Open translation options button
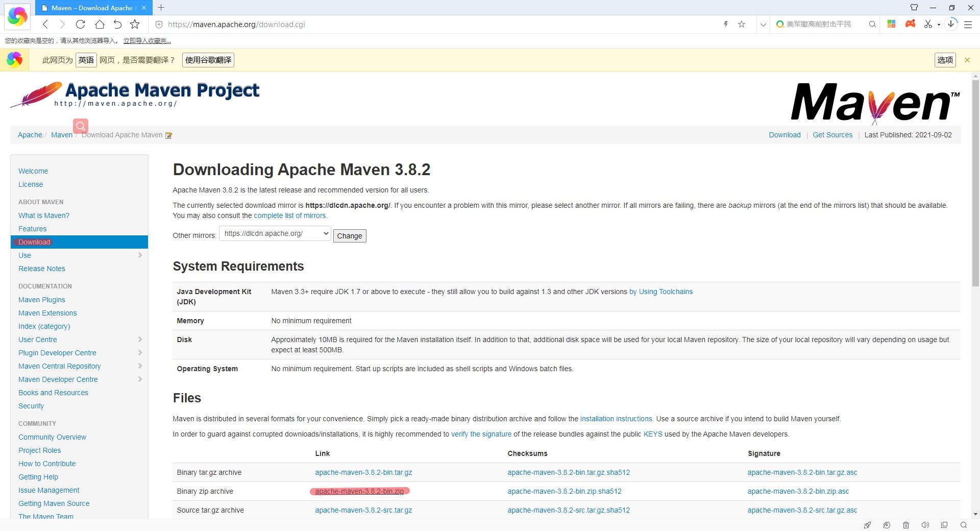980x531 pixels. click(945, 60)
